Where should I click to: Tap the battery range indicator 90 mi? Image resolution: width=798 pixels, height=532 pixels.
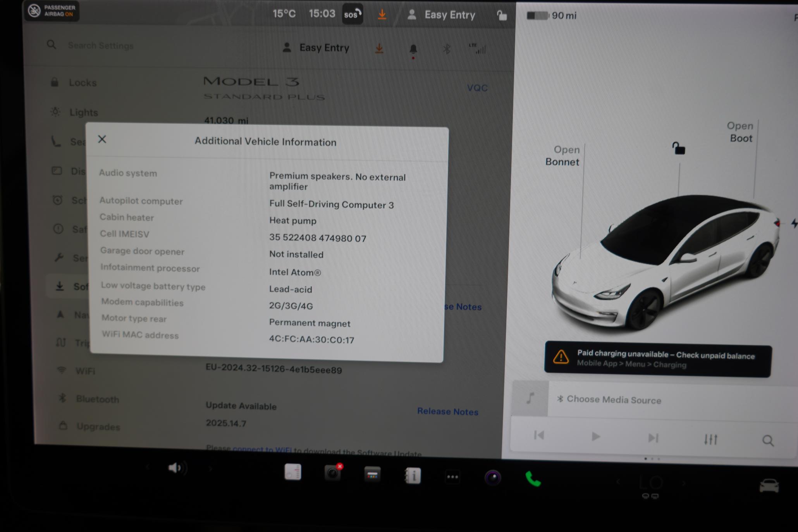[x=551, y=15]
